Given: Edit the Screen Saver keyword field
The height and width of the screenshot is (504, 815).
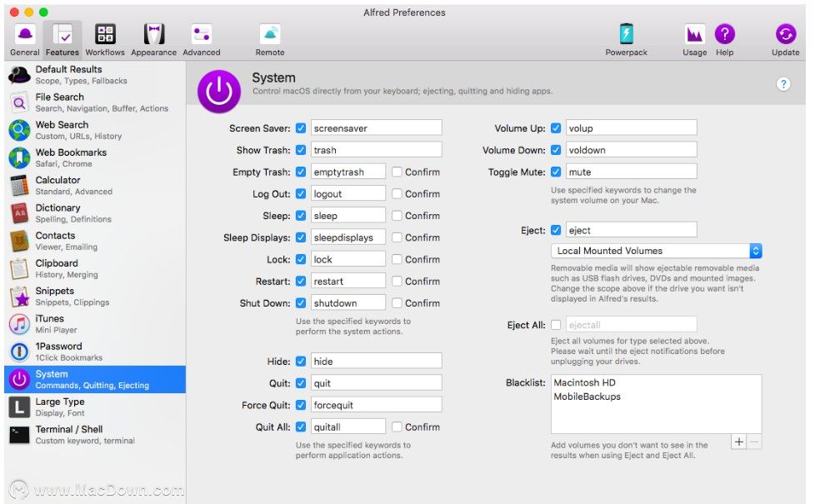Looking at the screenshot, I should [377, 127].
